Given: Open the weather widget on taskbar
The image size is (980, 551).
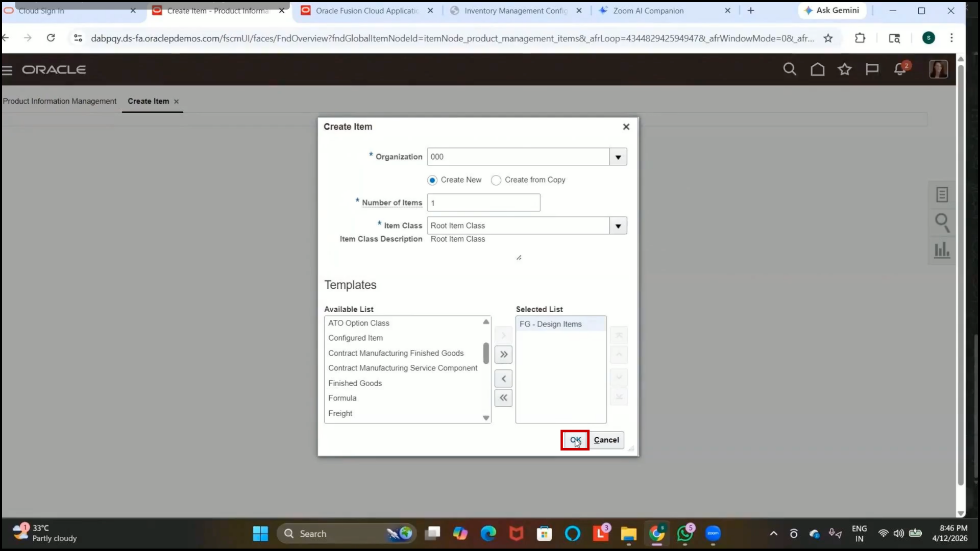Looking at the screenshot, I should (46, 533).
